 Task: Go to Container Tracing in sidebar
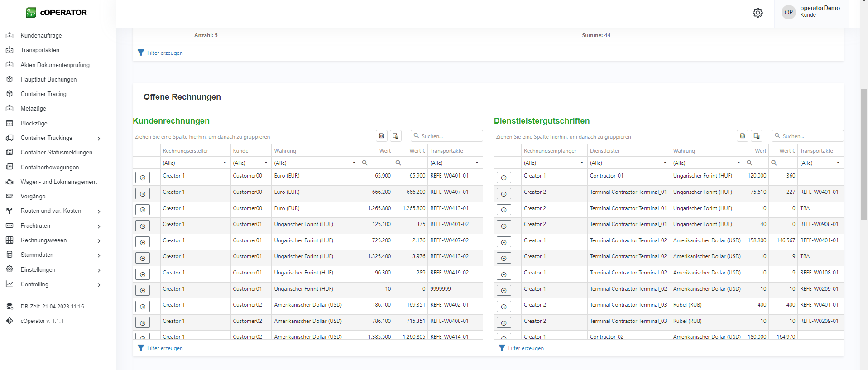point(43,94)
